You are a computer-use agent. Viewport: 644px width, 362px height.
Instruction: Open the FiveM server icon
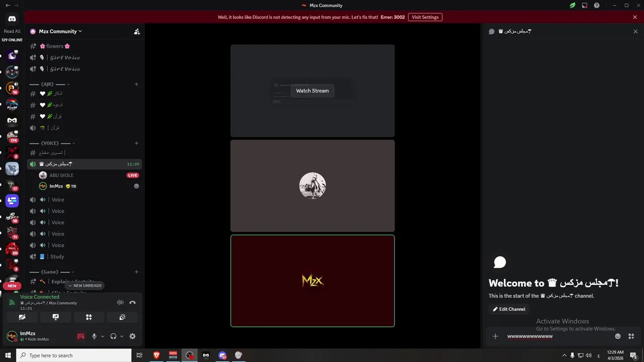point(12,104)
